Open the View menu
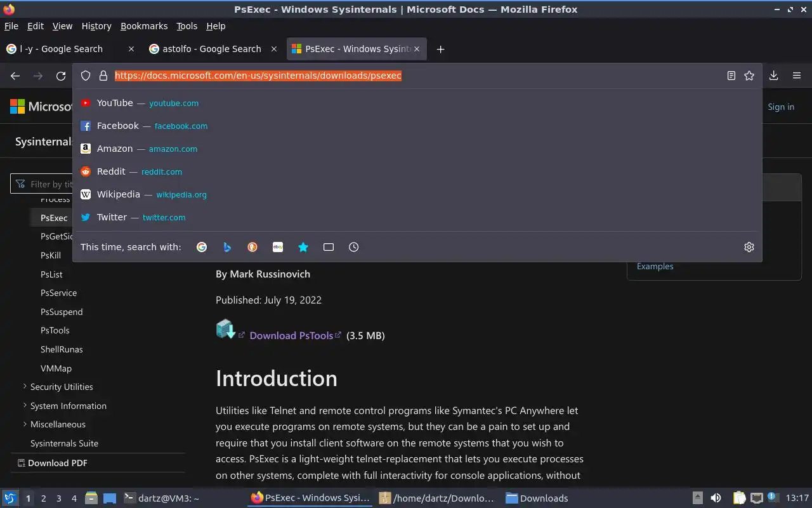 click(x=62, y=26)
